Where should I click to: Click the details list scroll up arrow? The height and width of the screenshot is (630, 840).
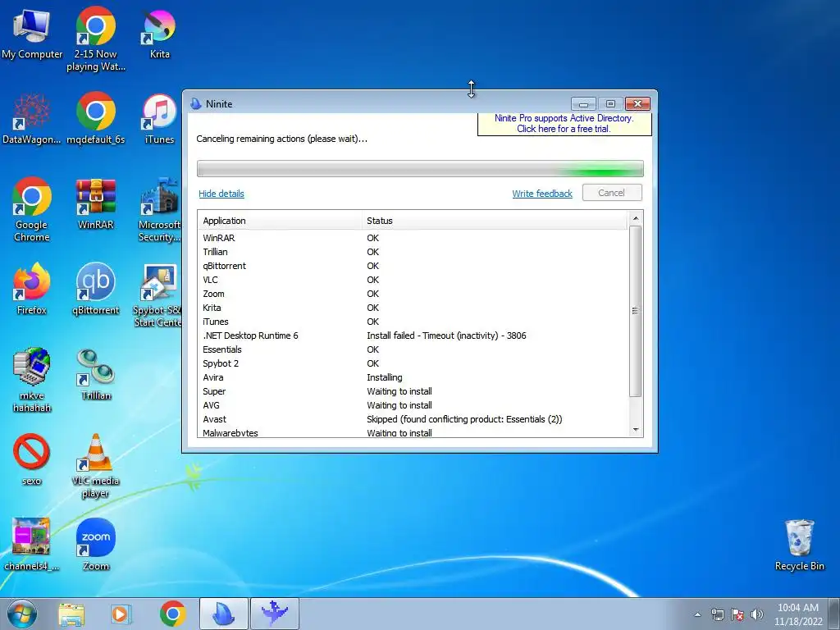coord(636,218)
